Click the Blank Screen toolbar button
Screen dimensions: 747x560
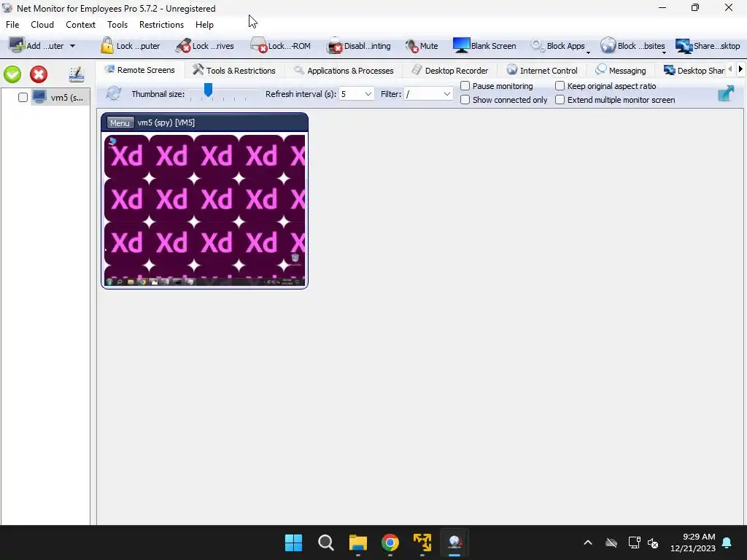coord(484,46)
